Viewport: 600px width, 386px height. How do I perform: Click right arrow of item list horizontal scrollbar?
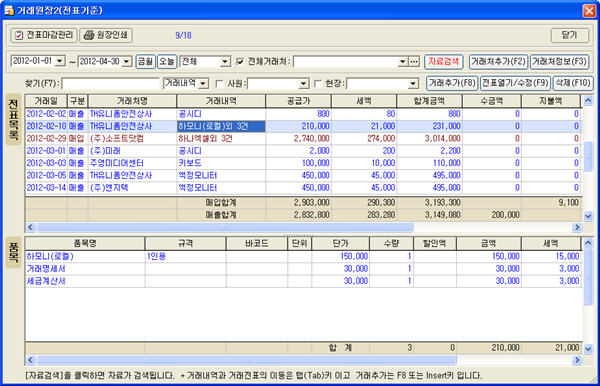577,360
